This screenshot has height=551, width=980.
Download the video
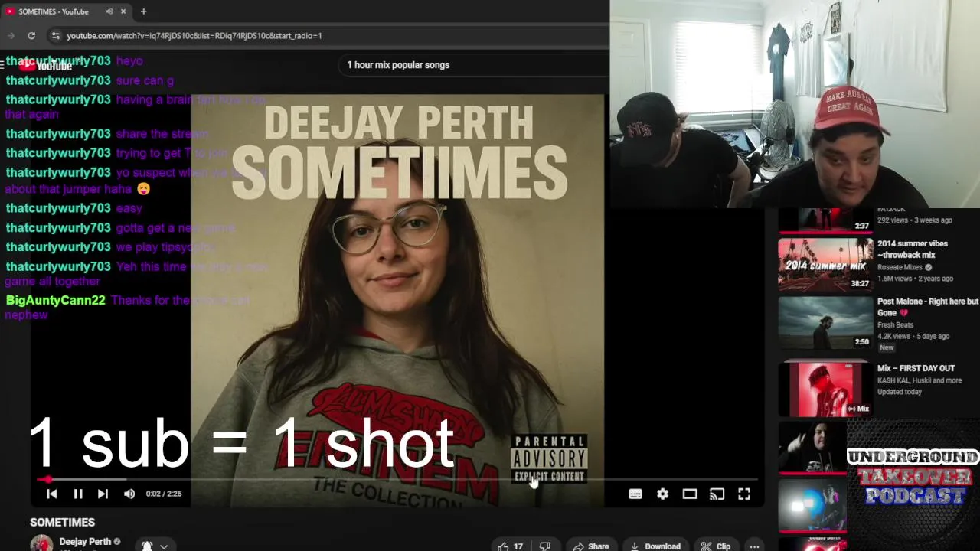coord(655,546)
